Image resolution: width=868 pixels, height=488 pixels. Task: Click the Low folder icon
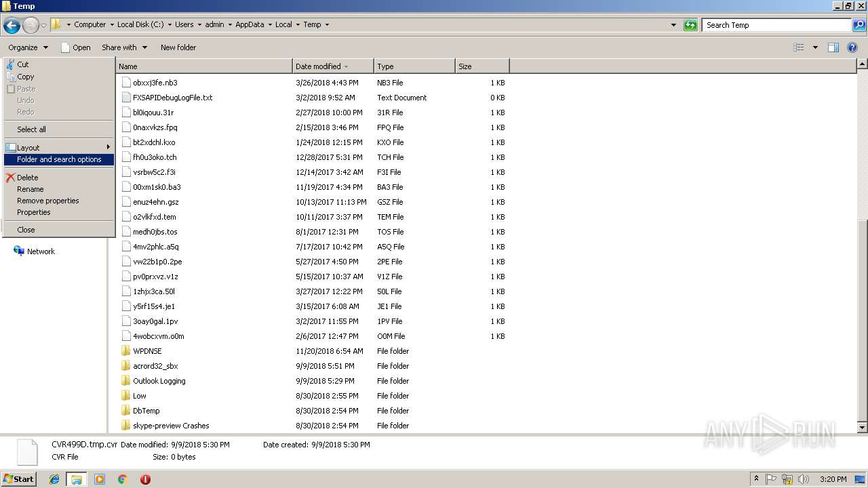tap(125, 396)
